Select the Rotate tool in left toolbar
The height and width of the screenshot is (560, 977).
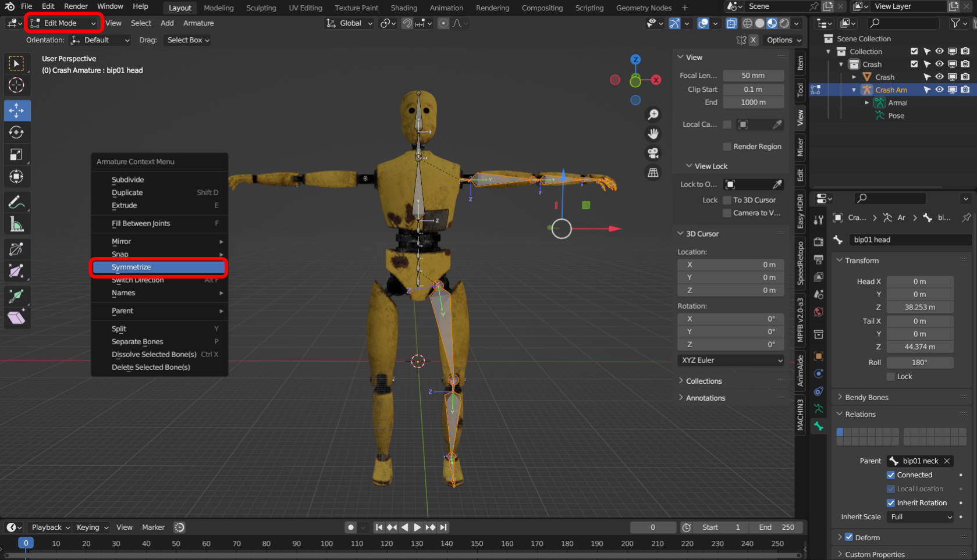[x=16, y=133]
